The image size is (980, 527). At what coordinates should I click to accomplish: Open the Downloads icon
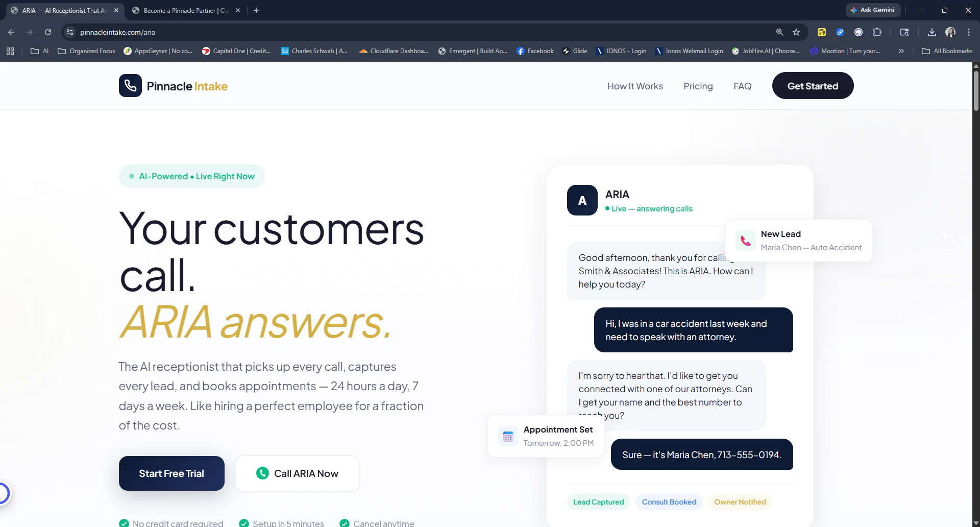click(x=932, y=32)
